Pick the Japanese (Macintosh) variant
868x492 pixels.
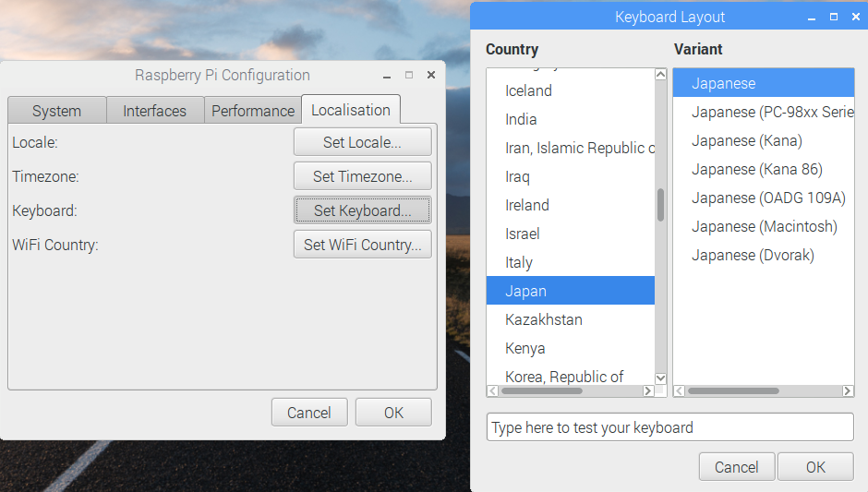(x=764, y=226)
